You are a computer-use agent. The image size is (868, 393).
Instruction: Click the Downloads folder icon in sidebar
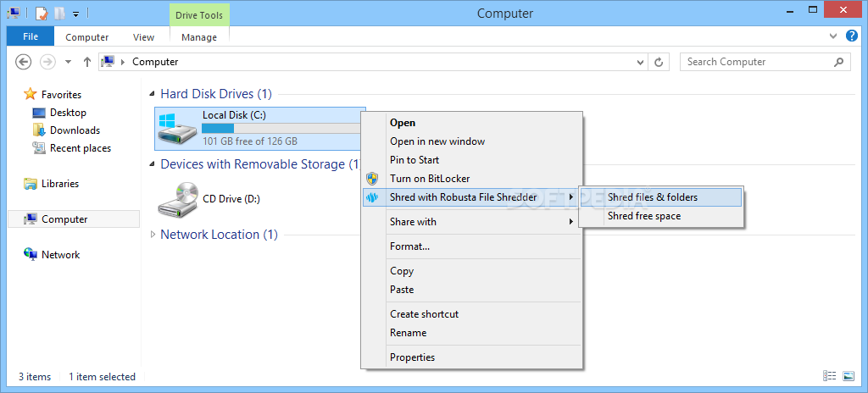point(39,130)
